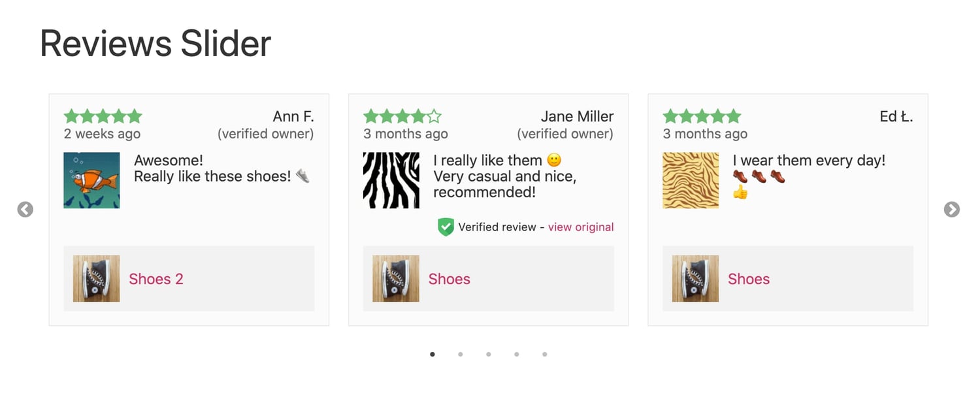Click the next slide arrow
The image size is (980, 416).
952,210
